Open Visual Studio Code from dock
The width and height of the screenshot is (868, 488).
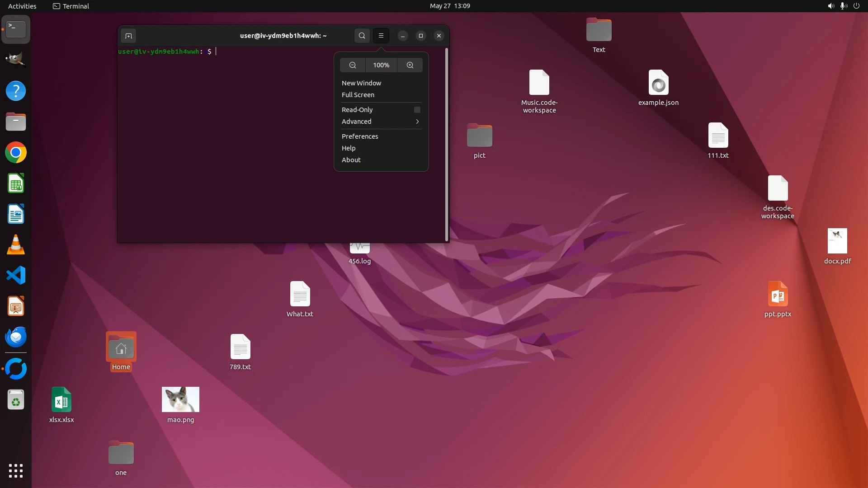pos(16,275)
